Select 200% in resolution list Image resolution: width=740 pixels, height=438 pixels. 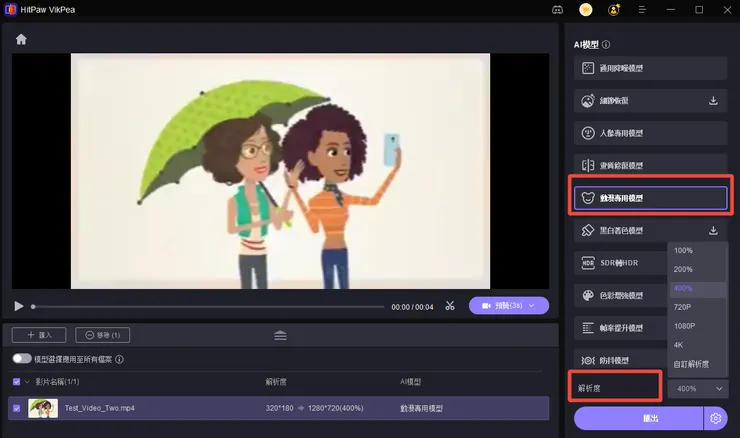click(x=684, y=269)
